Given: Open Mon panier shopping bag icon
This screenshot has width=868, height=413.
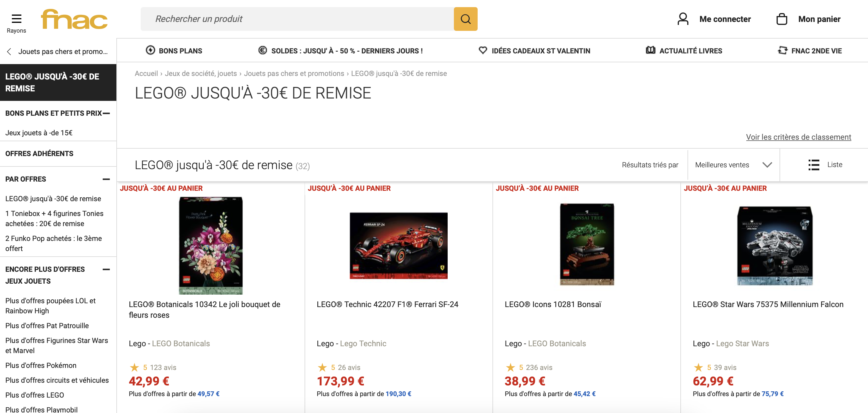Looking at the screenshot, I should (782, 19).
